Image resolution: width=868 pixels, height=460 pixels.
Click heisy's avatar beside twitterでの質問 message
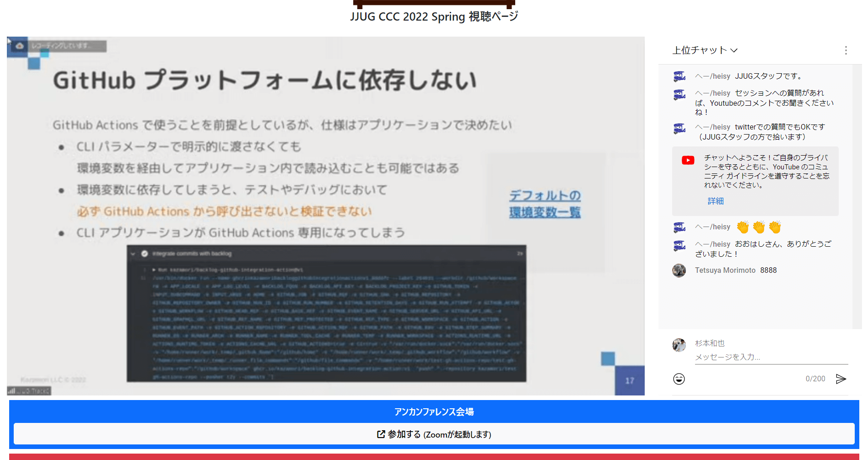click(x=679, y=129)
